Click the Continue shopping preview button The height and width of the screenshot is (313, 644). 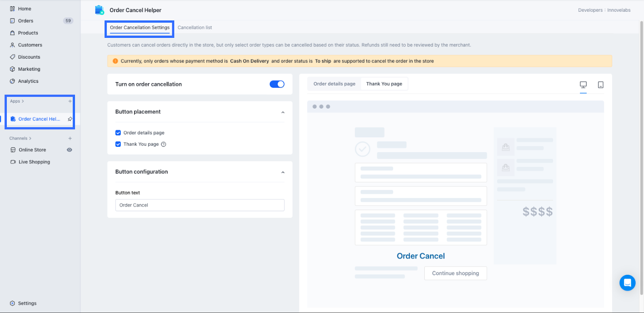pyautogui.click(x=456, y=273)
